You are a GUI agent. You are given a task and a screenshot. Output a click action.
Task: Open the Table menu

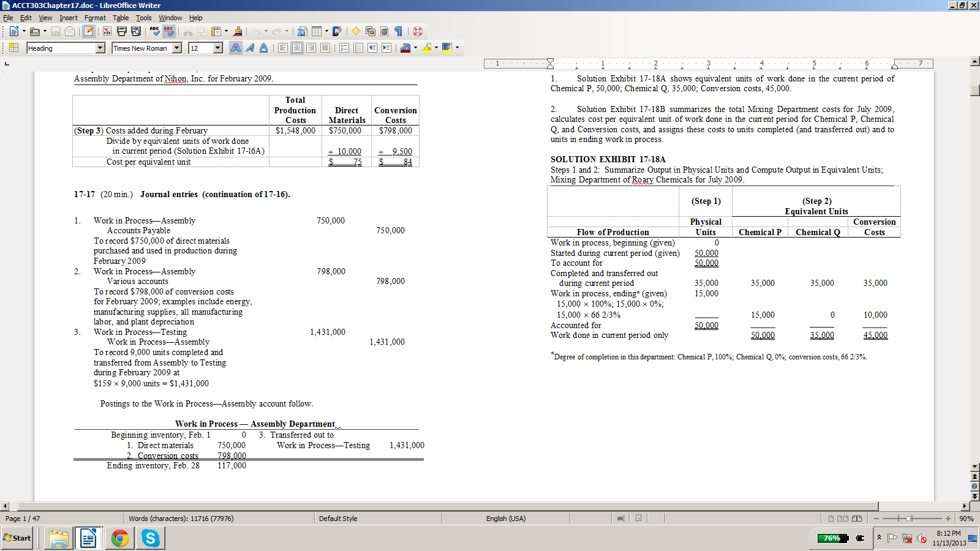pyautogui.click(x=121, y=18)
